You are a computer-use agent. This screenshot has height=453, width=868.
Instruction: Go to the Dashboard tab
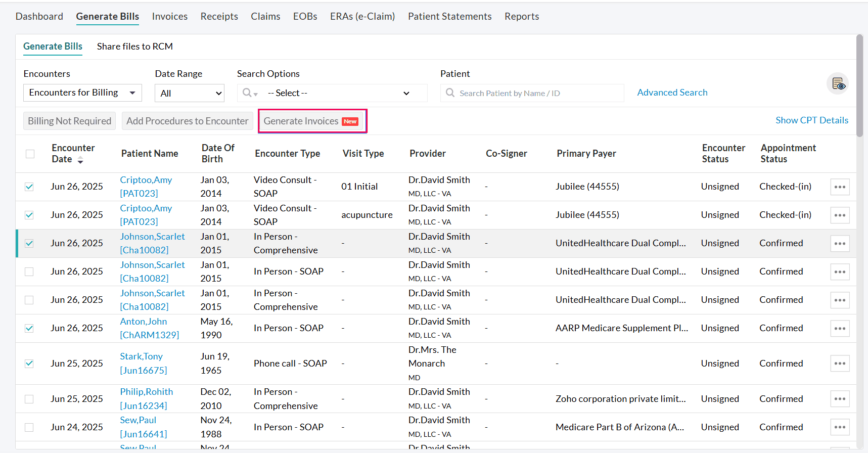click(39, 16)
